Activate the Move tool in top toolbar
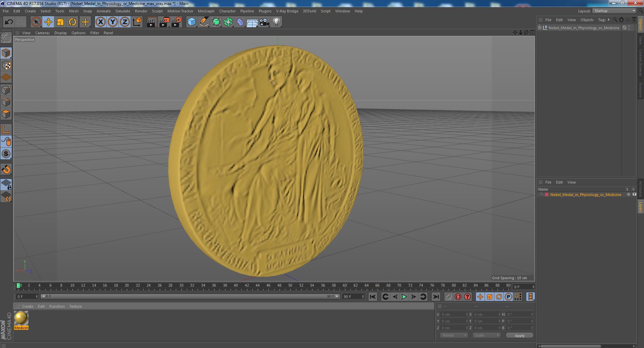644x348 pixels. coord(48,22)
